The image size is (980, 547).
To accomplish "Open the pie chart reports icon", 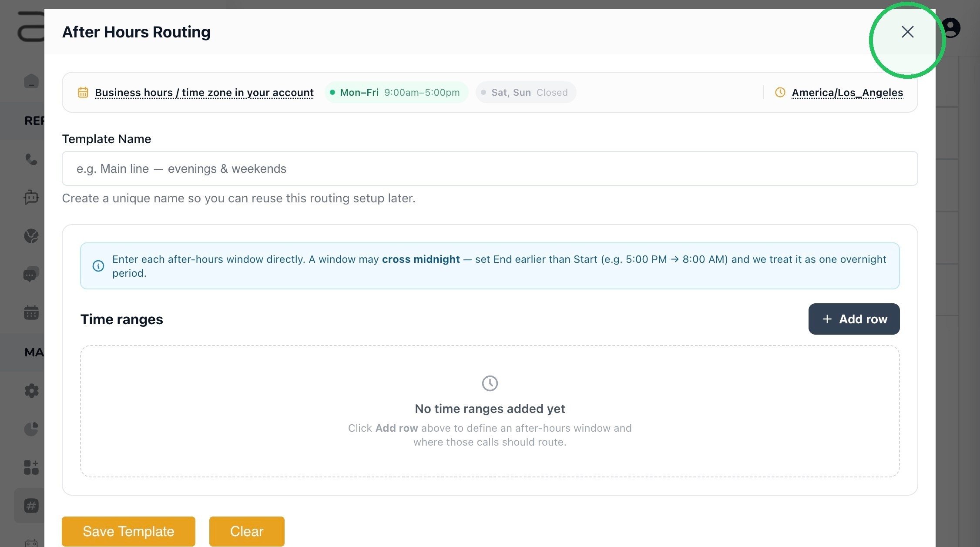I will tap(31, 429).
